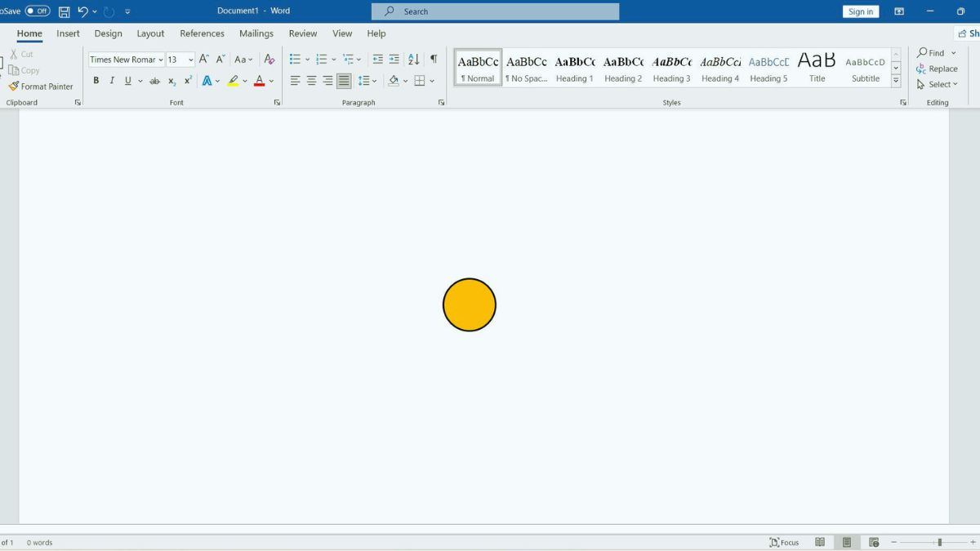This screenshot has width=980, height=551.
Task: Apply superscript formatting
Action: pyautogui.click(x=188, y=81)
